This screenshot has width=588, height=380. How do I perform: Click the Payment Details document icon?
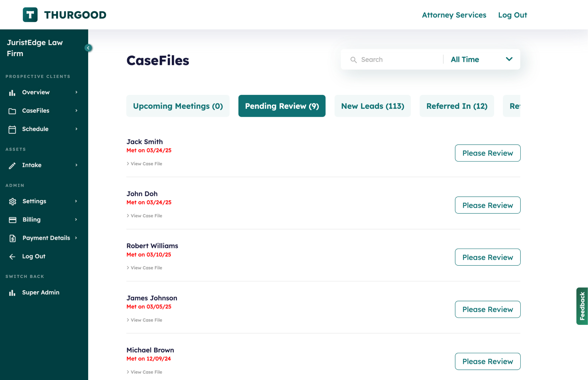pos(13,238)
